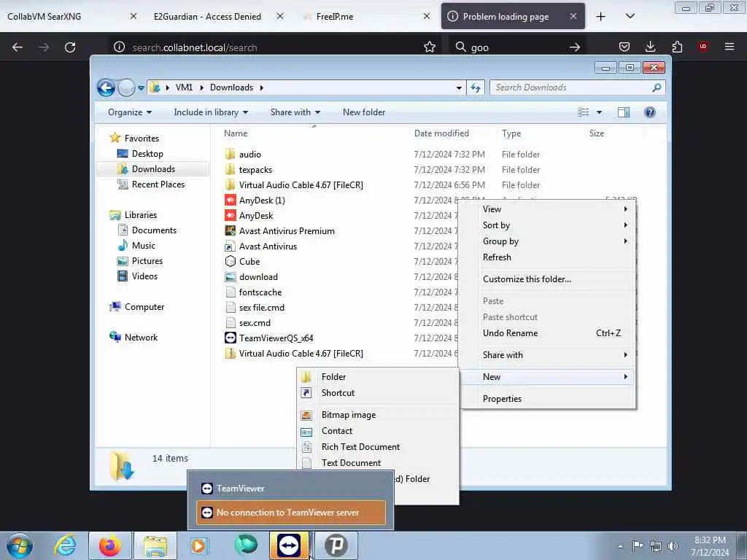
Task: Click the New folder toolbar button
Action: pyautogui.click(x=364, y=112)
